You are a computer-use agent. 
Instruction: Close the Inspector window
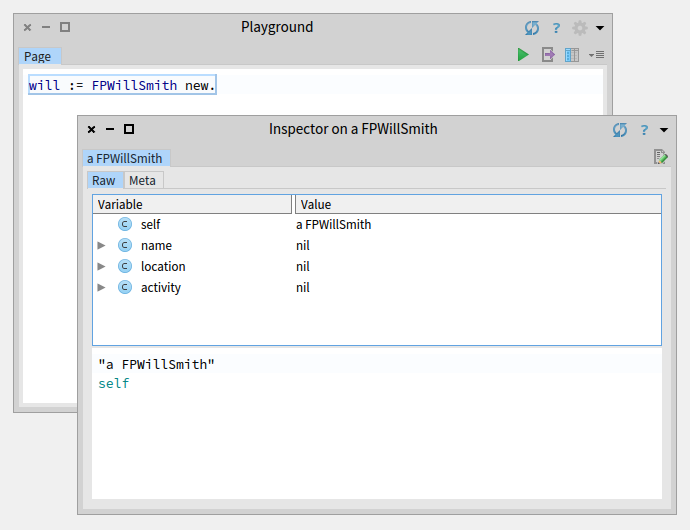click(92, 129)
